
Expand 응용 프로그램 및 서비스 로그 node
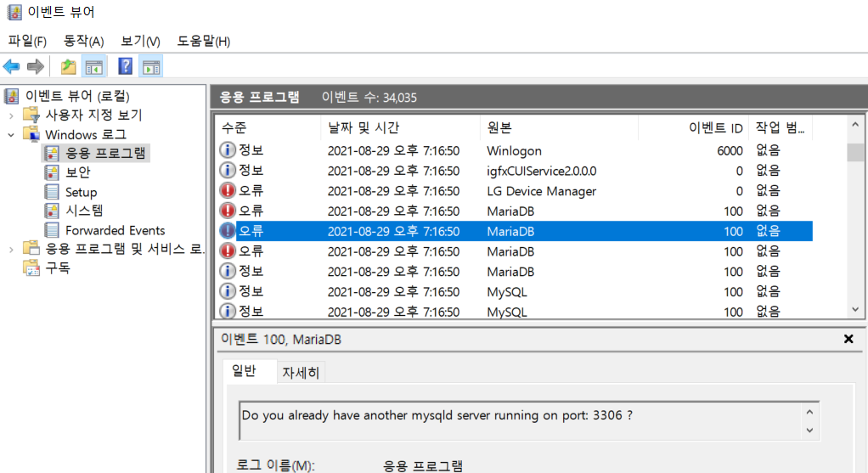[x=11, y=250]
